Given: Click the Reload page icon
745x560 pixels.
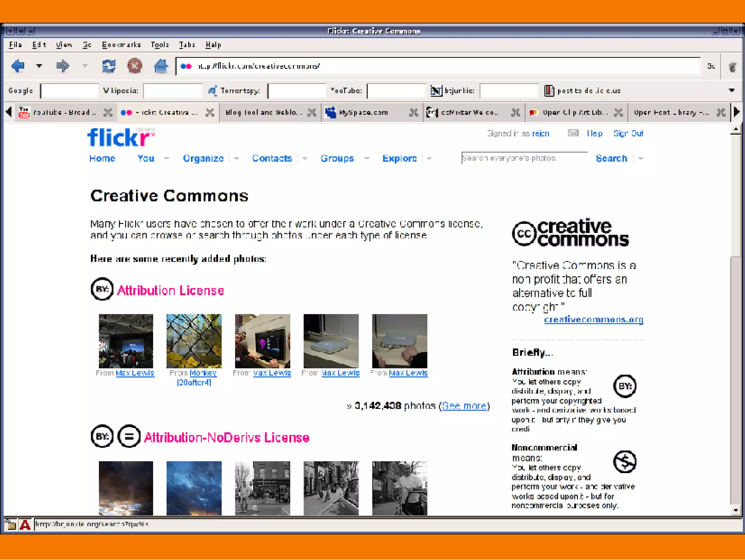Looking at the screenshot, I should [108, 66].
